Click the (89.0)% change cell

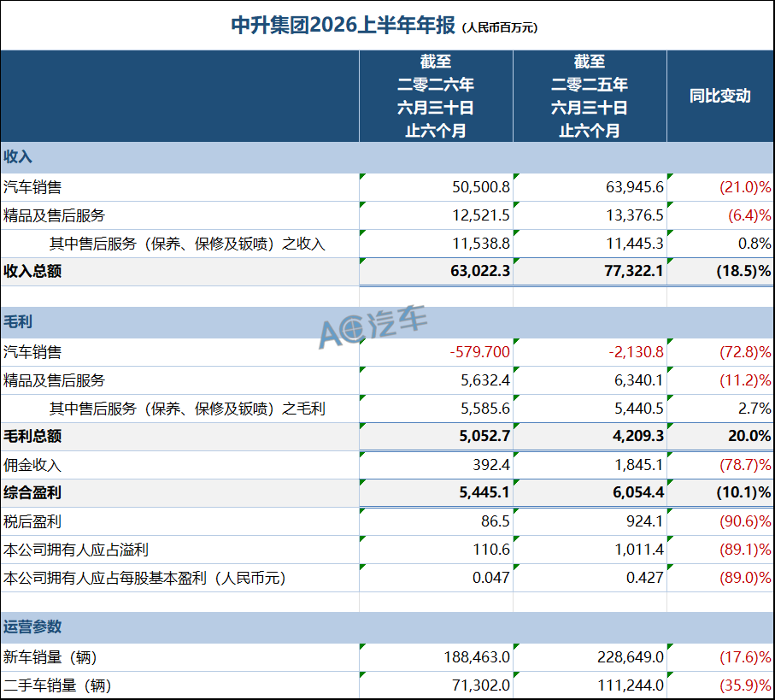tap(720, 578)
